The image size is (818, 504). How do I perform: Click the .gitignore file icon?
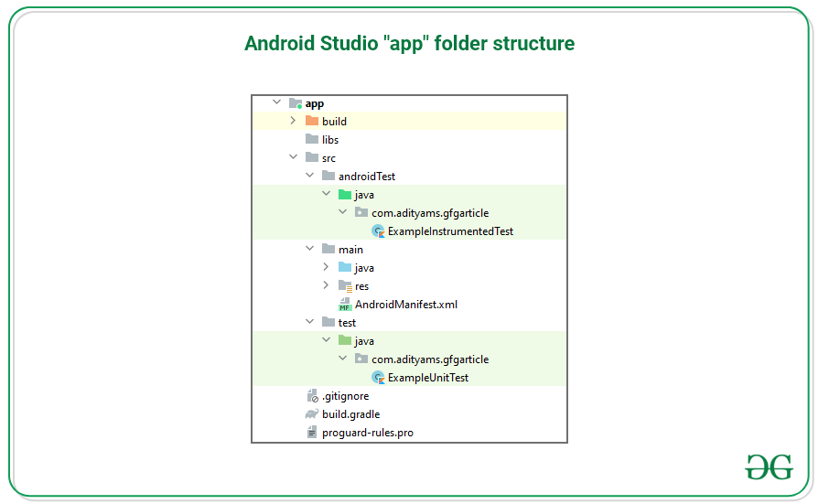[312, 396]
